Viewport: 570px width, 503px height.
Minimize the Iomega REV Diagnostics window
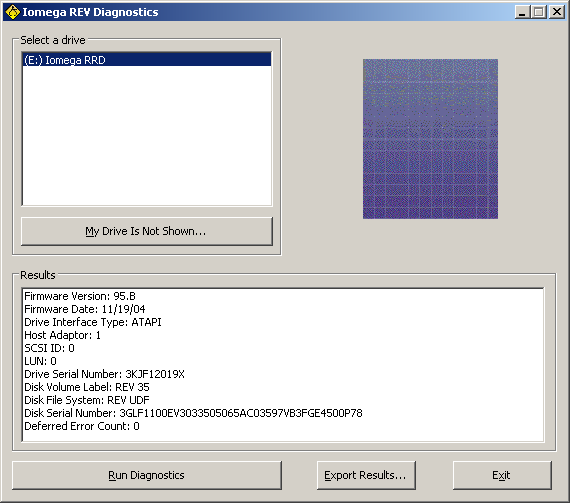522,12
